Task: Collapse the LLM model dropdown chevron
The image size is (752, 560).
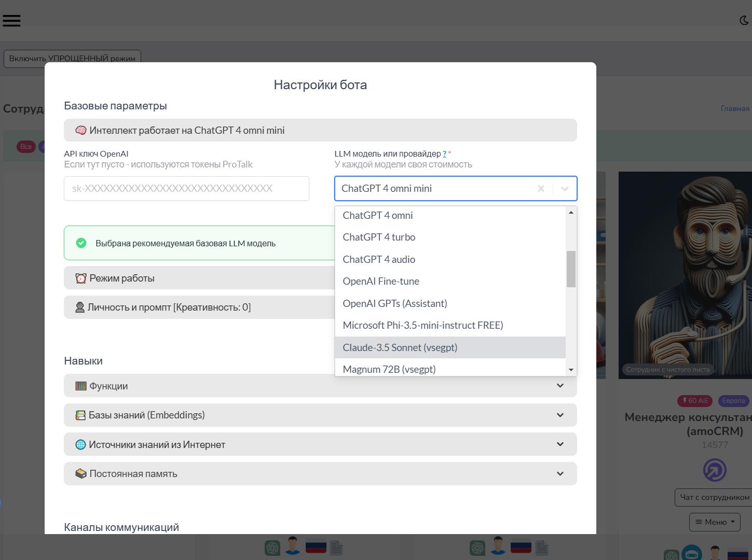Action: point(565,189)
